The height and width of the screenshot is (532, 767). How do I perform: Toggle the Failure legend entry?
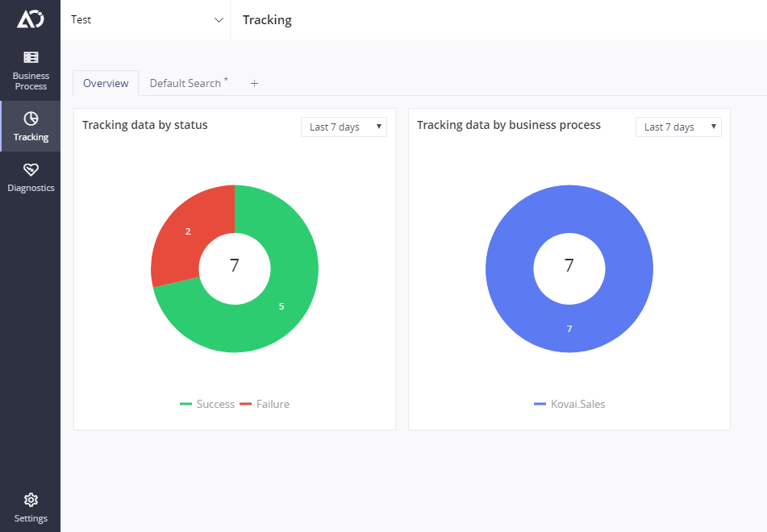click(265, 405)
